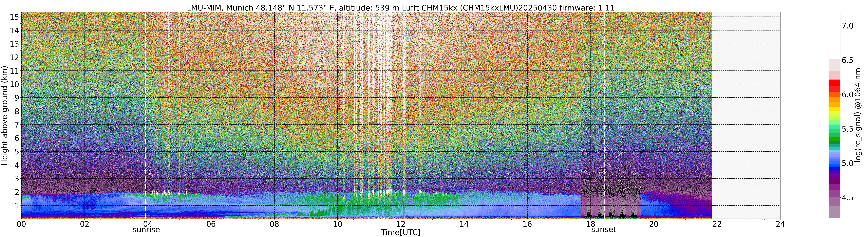This screenshot has height=237, width=868.
Task: Click the time axis tick label "00"
Action: [21, 224]
